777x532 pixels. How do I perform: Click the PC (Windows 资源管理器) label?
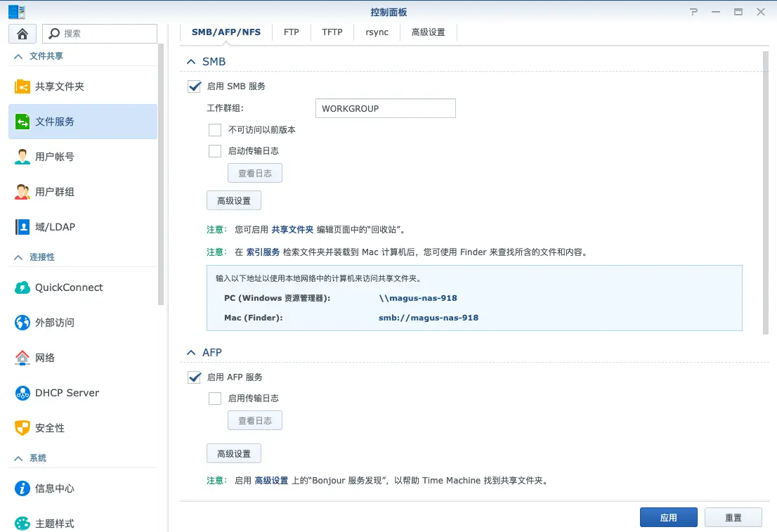[x=277, y=298]
